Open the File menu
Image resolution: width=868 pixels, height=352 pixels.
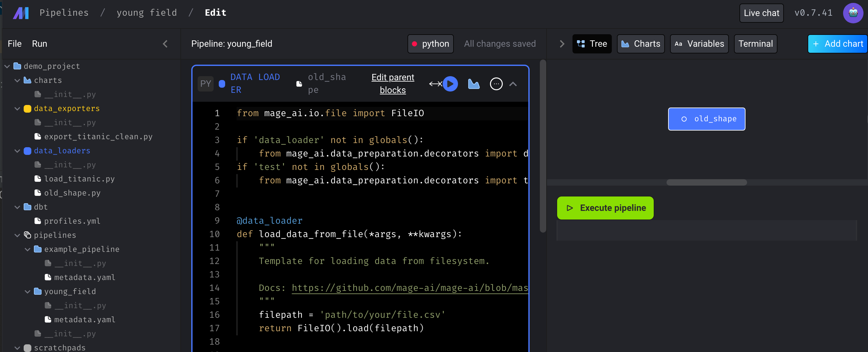[14, 44]
